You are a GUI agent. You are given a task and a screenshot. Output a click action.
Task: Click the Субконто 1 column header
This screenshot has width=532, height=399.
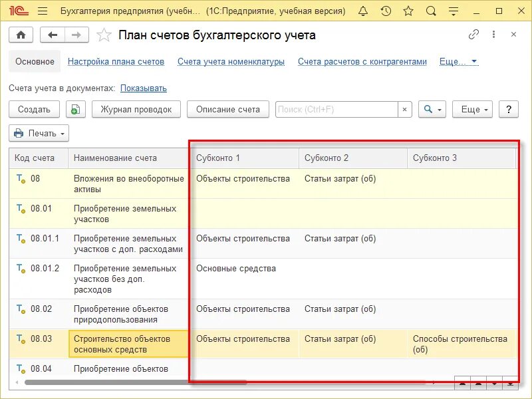(x=244, y=158)
